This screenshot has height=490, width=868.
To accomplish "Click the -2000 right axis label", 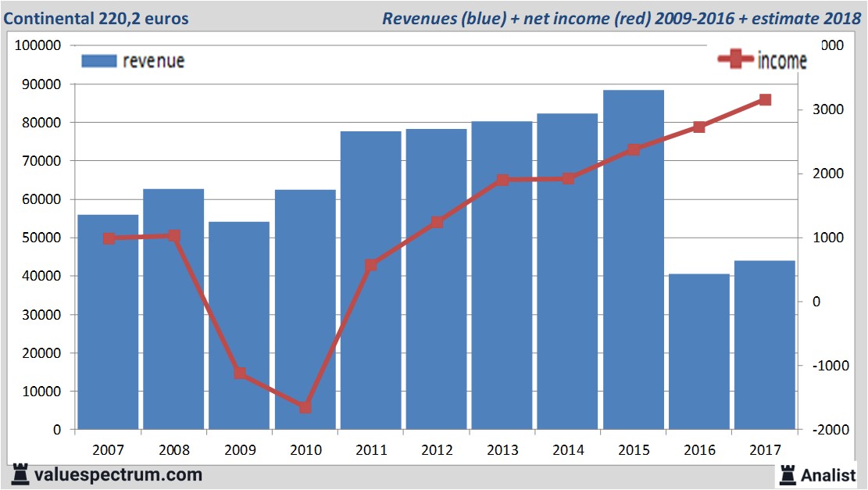I will pyautogui.click(x=830, y=430).
